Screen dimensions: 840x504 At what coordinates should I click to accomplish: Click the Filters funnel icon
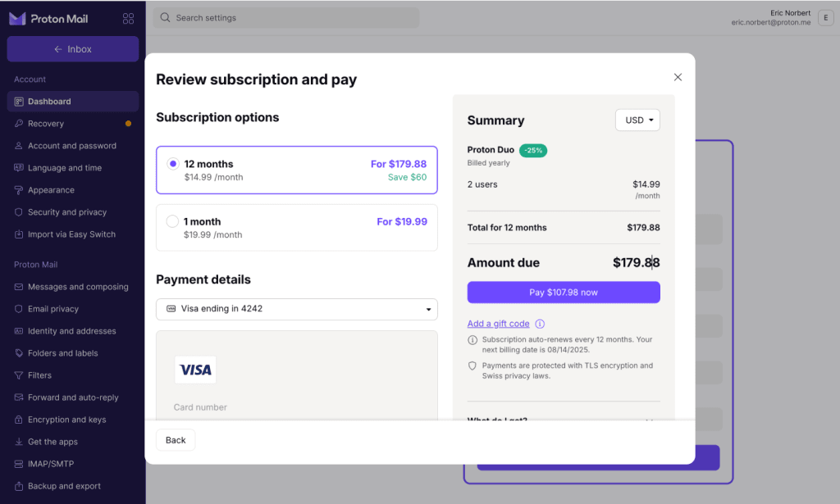(x=19, y=375)
